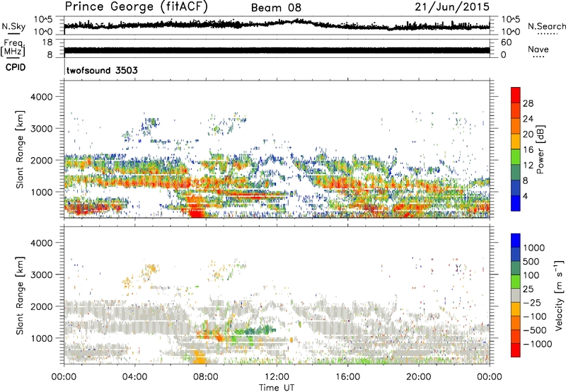Image resolution: width=566 pixels, height=392 pixels.
Task: Select the '28' label on power colorbar
Action: click(x=528, y=103)
